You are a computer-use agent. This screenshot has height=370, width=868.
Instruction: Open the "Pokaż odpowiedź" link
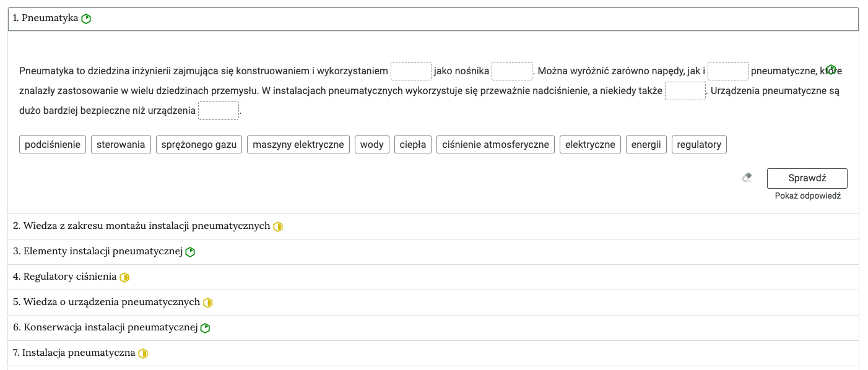tap(807, 196)
